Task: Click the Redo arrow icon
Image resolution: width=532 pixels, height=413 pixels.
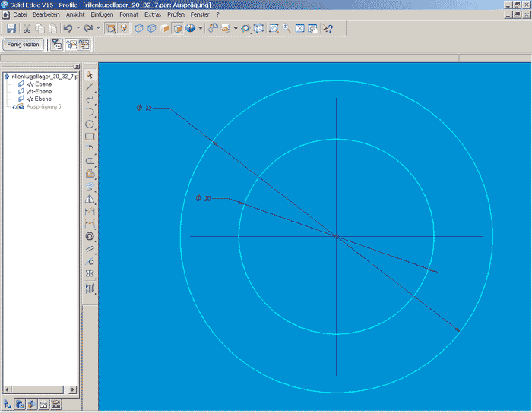Action: pyautogui.click(x=88, y=28)
